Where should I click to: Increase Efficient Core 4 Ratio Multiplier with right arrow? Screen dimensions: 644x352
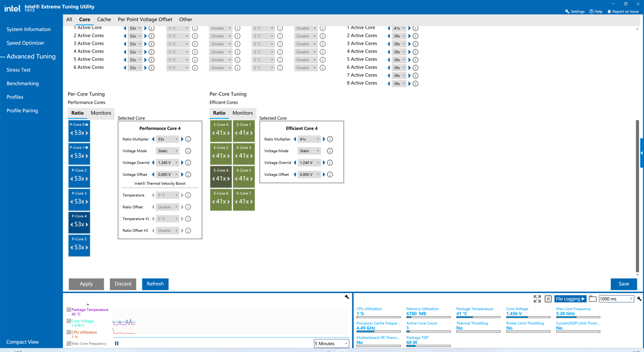[324, 139]
